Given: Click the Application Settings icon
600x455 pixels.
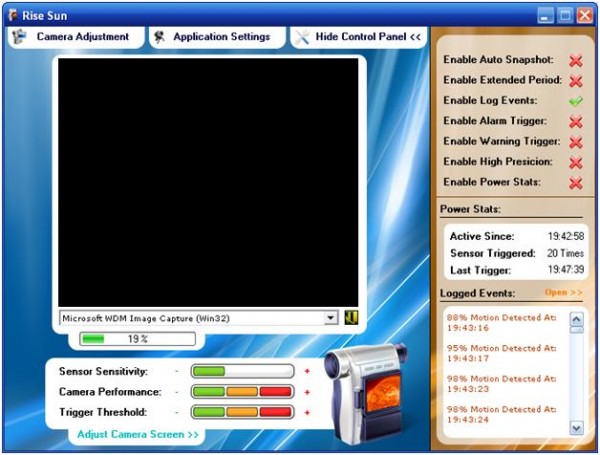Looking at the screenshot, I should pos(159,37).
